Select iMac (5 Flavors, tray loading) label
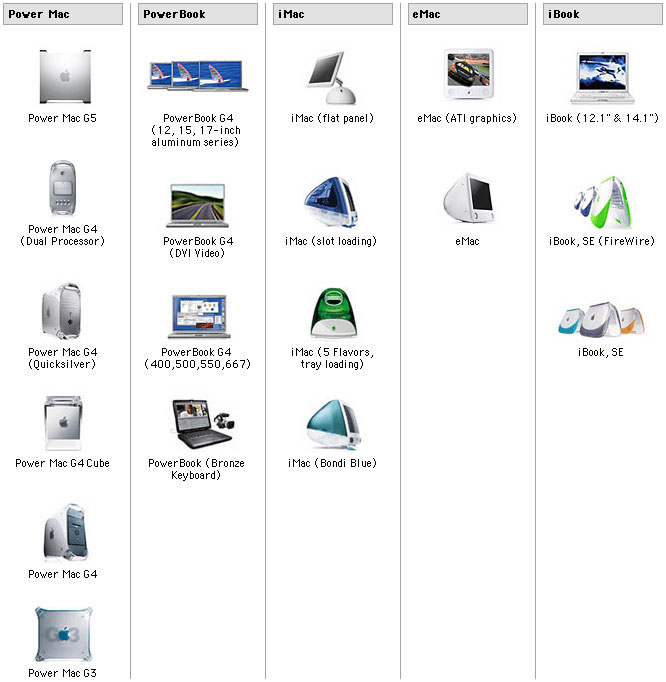Screen dimensions: 666x682 coord(332,358)
